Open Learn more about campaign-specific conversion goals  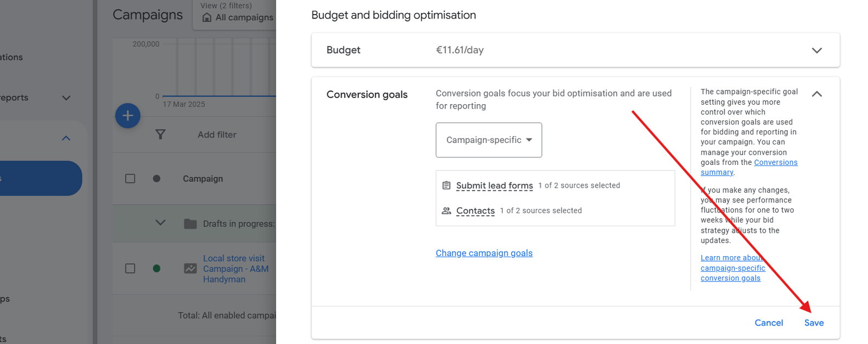733,268
